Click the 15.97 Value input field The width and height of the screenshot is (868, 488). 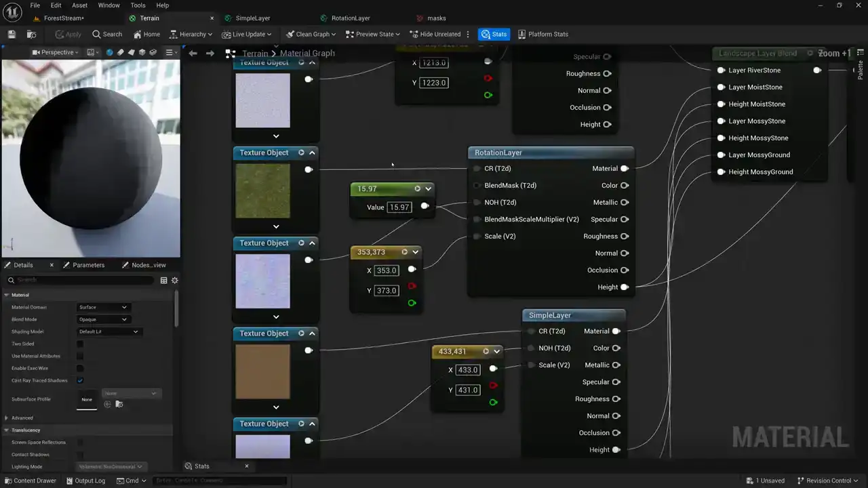[x=399, y=207]
